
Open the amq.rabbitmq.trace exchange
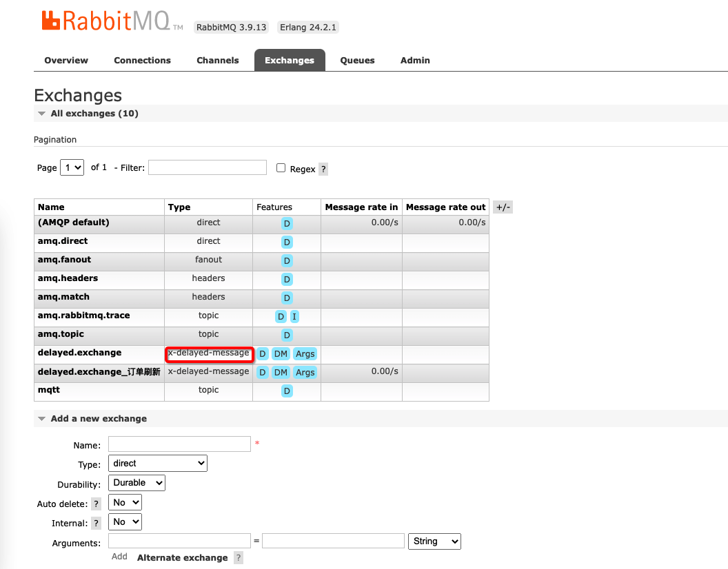pos(84,315)
